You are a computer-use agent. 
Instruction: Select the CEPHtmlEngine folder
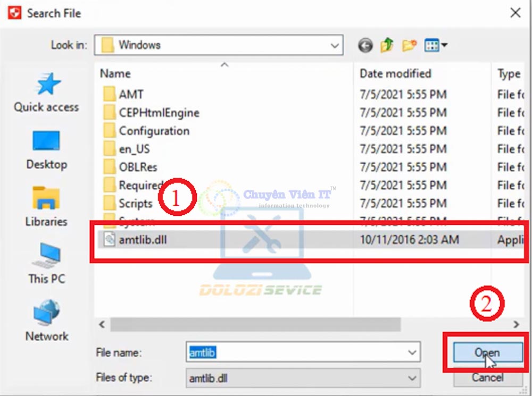159,113
